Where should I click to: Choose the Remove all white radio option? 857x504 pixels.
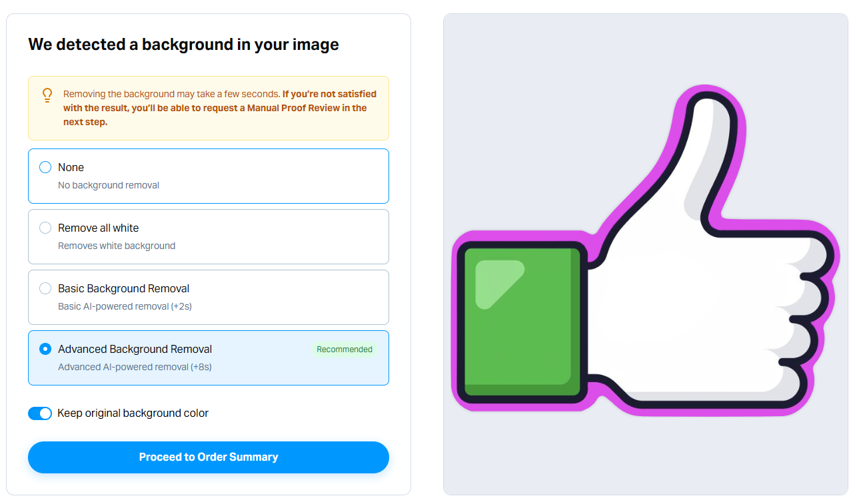pyautogui.click(x=45, y=228)
